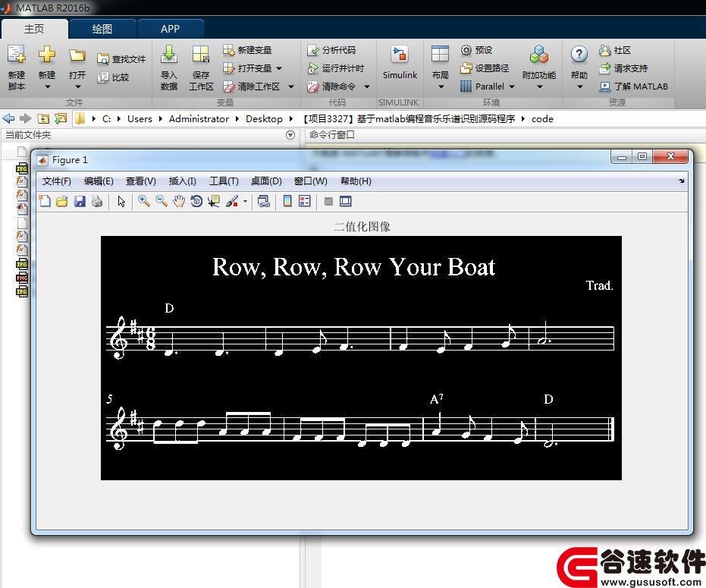This screenshot has width=706, height=588.
Task: Expand the Clear Commands (清除命令) dropdown arrow
Action: point(367,86)
